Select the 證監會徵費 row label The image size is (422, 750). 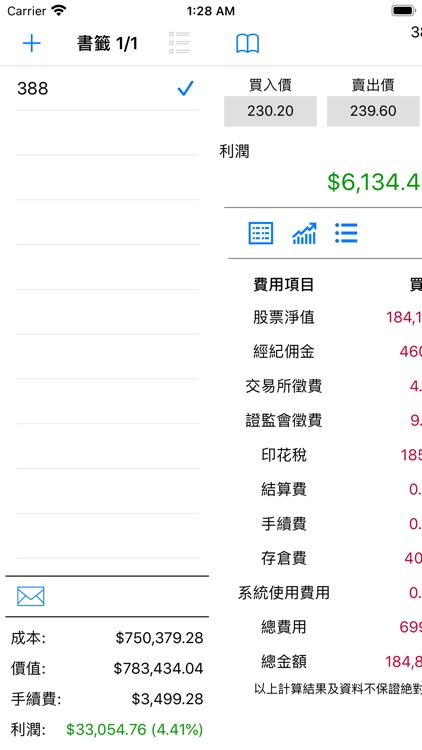point(284,420)
